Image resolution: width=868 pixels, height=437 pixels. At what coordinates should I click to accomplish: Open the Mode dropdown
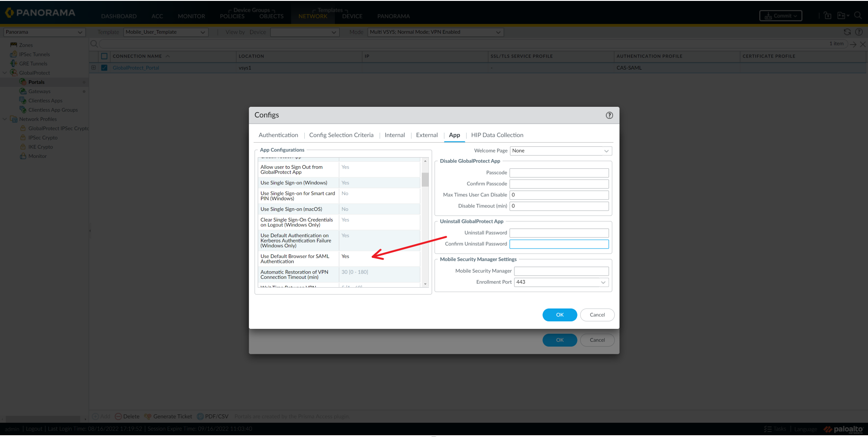(x=436, y=32)
